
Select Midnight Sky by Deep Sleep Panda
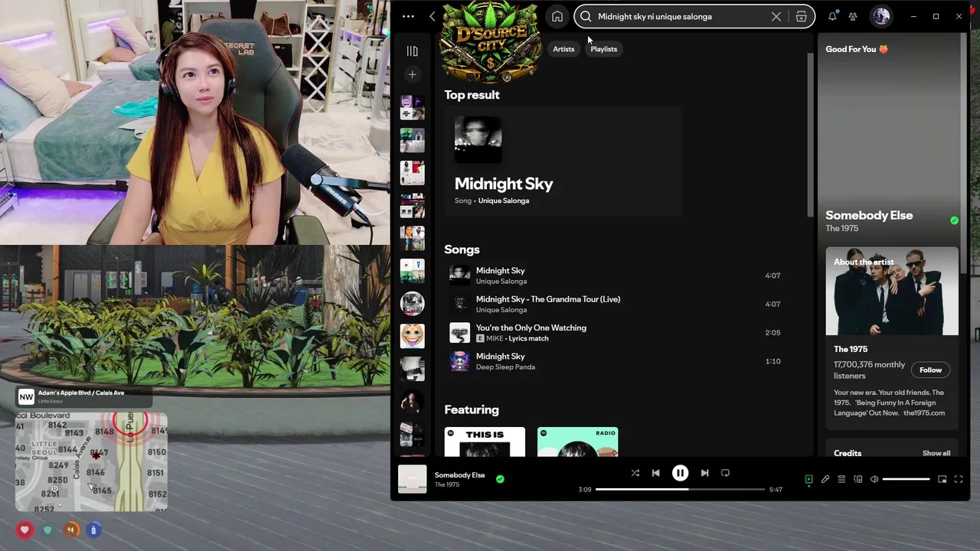616,361
